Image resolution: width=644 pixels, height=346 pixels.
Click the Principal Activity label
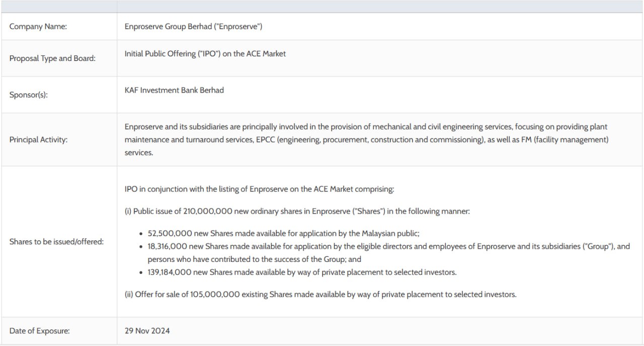(38, 140)
